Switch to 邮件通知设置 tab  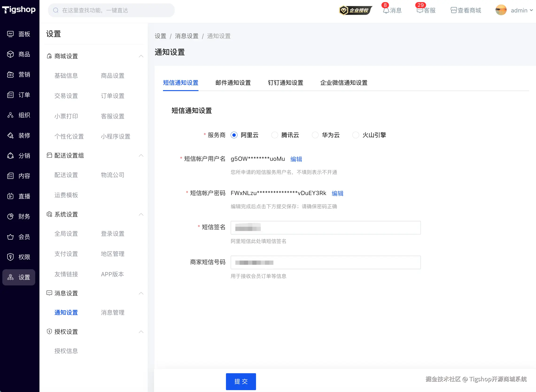pos(233,83)
